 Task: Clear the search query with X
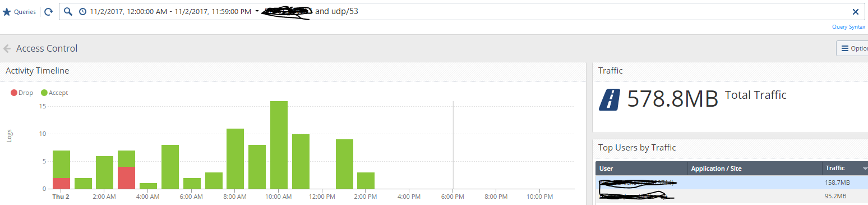pos(856,12)
